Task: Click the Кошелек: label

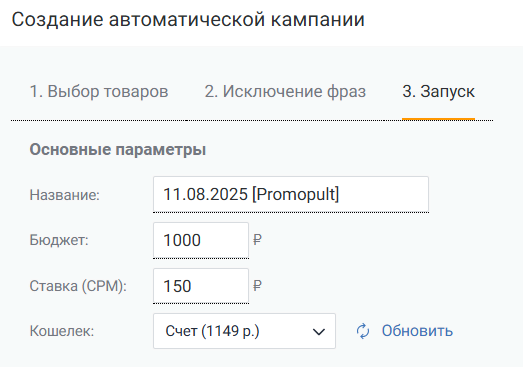Action: [62, 331]
